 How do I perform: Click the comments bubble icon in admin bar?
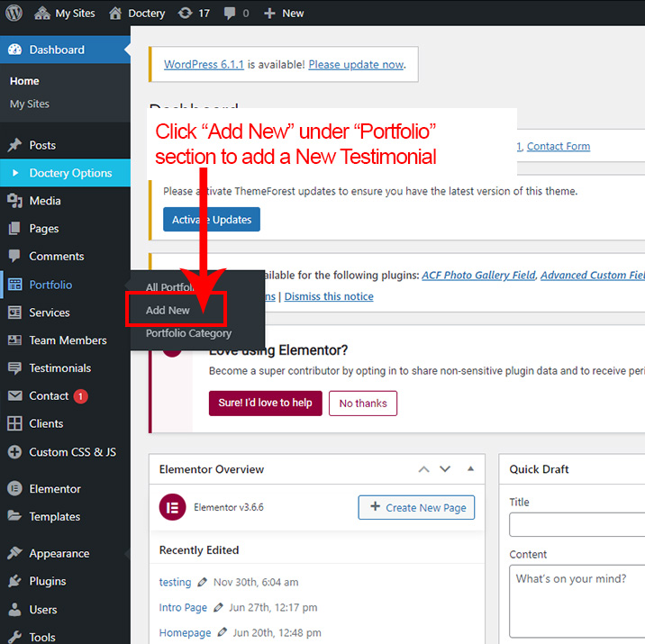click(231, 14)
